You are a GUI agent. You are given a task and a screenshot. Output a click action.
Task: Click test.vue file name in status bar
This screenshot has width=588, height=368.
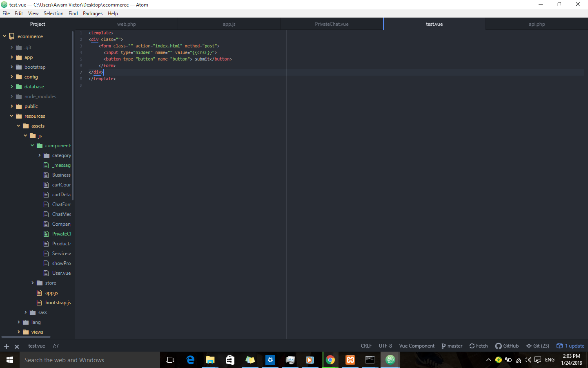click(x=36, y=346)
